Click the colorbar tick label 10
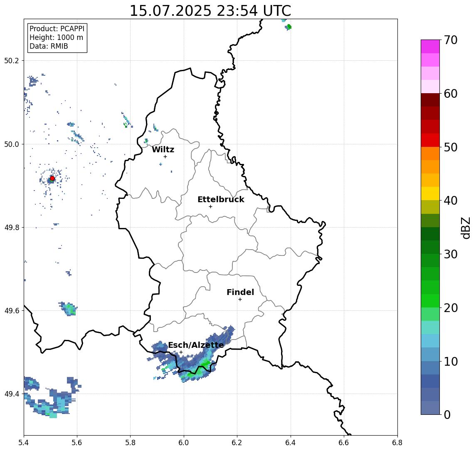 (x=451, y=362)
